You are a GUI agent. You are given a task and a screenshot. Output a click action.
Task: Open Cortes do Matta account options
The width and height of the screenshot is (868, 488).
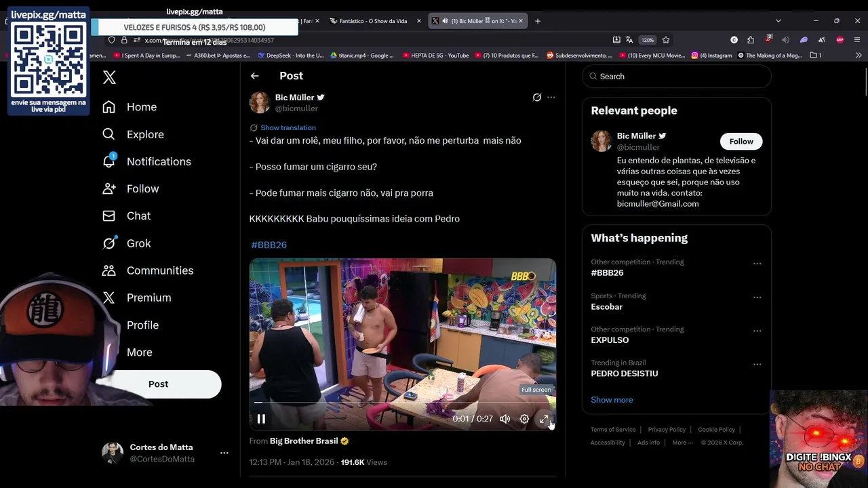click(224, 453)
